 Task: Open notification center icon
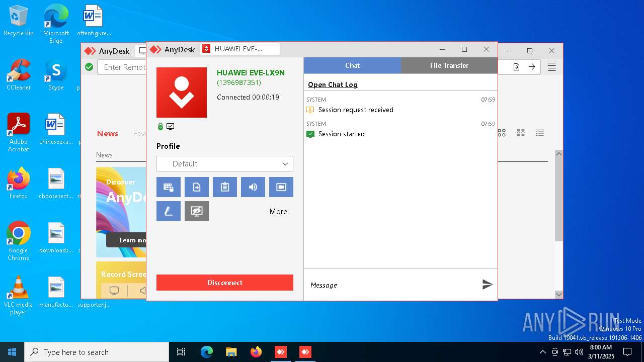point(627,352)
